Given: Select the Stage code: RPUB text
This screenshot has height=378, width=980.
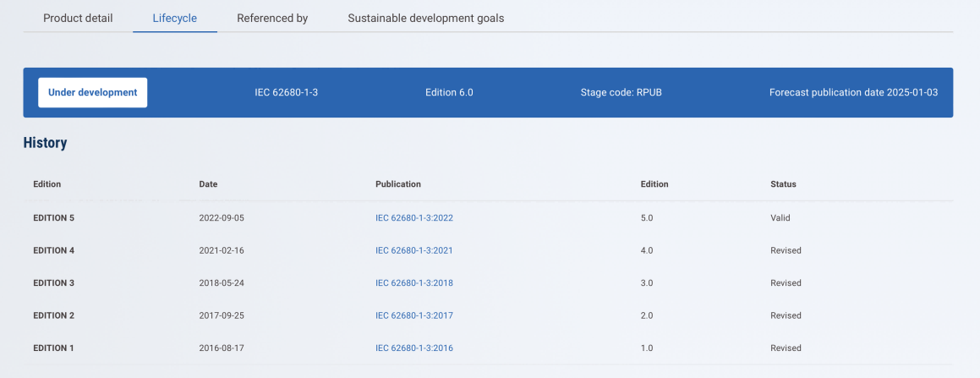Looking at the screenshot, I should coord(621,93).
